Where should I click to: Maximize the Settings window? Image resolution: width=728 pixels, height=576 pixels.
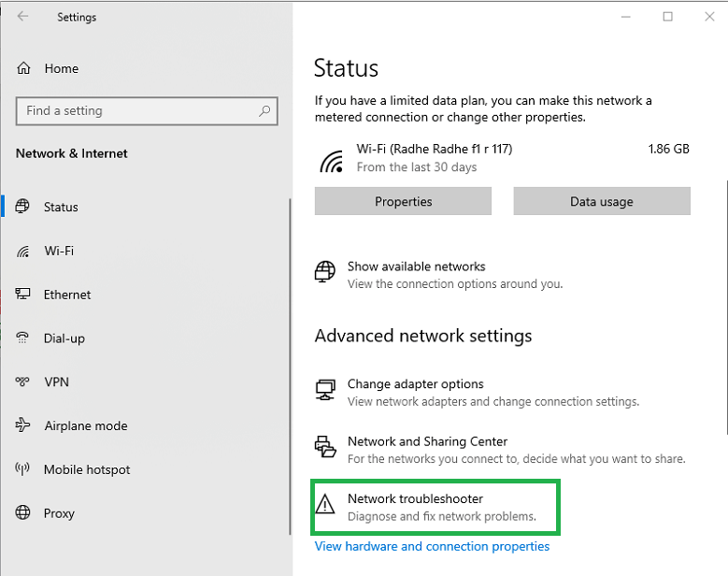pos(667,17)
